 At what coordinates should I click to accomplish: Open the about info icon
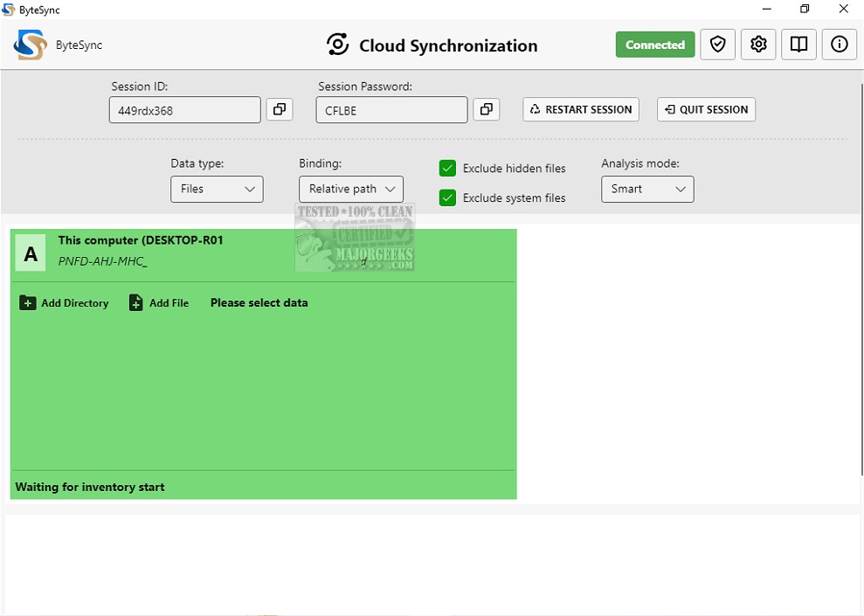(x=840, y=44)
